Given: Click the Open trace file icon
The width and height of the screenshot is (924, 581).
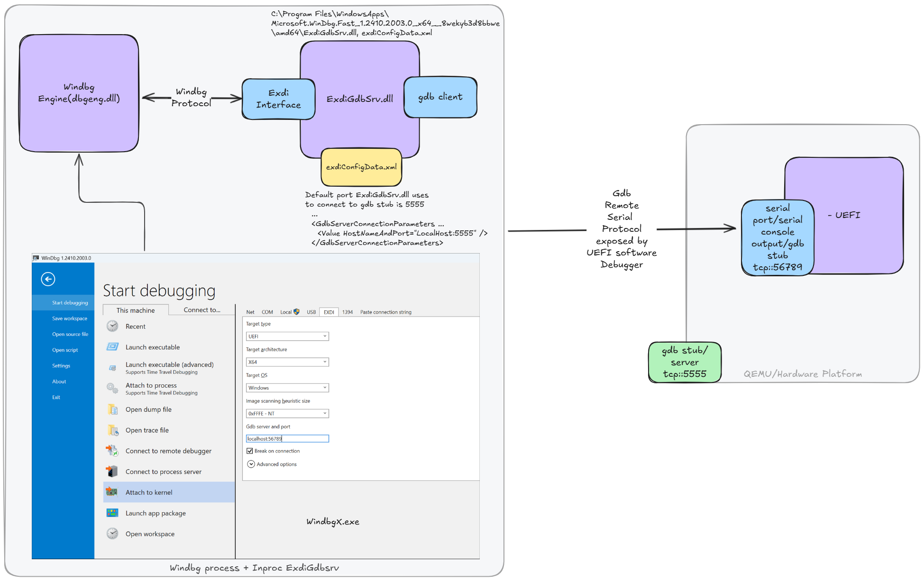Looking at the screenshot, I should [x=112, y=430].
